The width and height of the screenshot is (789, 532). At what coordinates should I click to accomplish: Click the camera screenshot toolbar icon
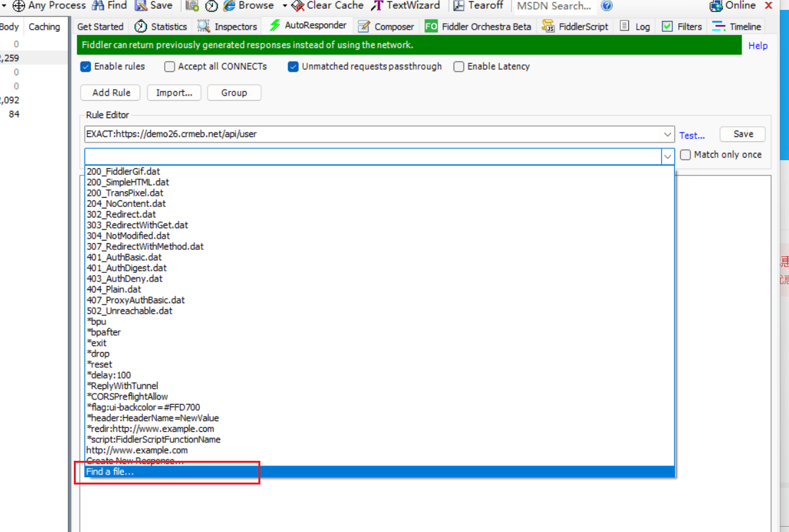(192, 5)
